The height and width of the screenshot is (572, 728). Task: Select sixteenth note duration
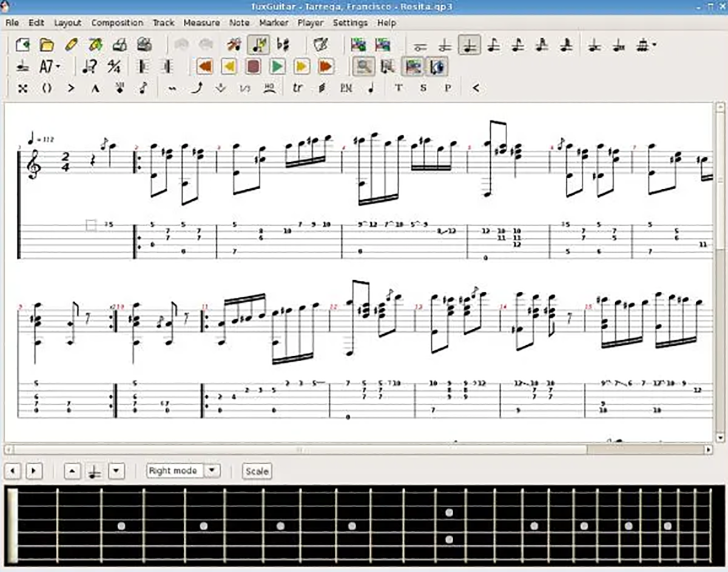pos(518,45)
